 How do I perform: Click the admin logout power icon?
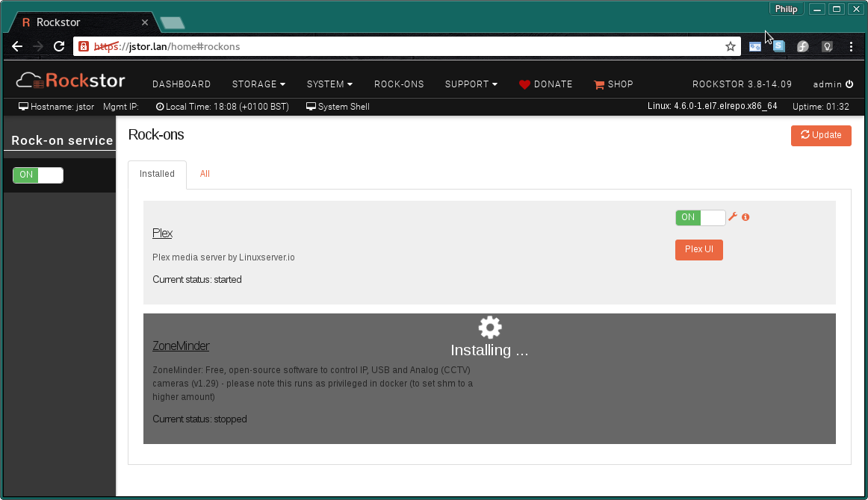click(849, 84)
